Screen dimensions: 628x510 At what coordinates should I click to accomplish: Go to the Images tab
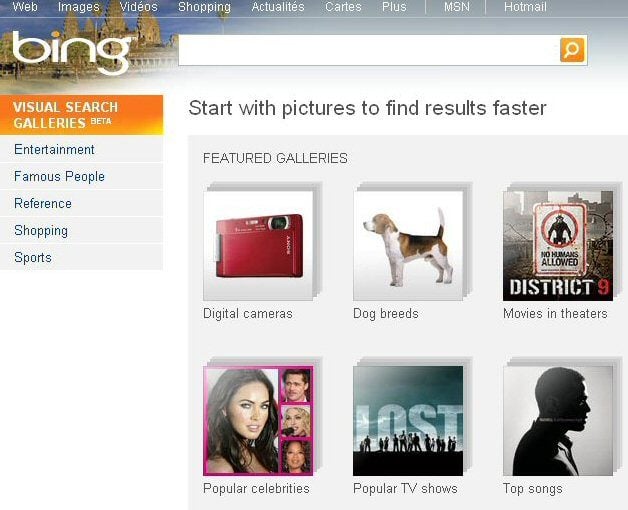(78, 7)
